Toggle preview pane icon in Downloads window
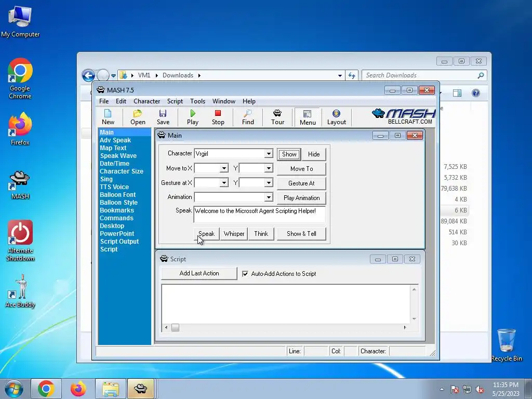 click(x=457, y=93)
